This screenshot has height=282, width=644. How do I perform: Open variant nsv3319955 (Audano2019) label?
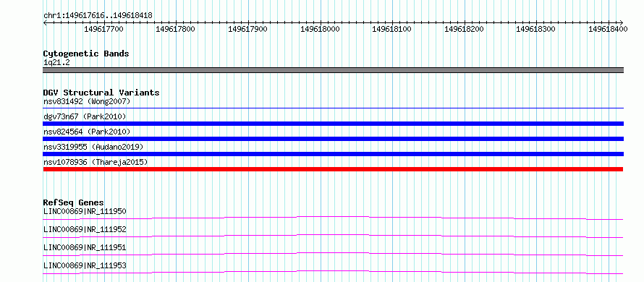[93, 147]
